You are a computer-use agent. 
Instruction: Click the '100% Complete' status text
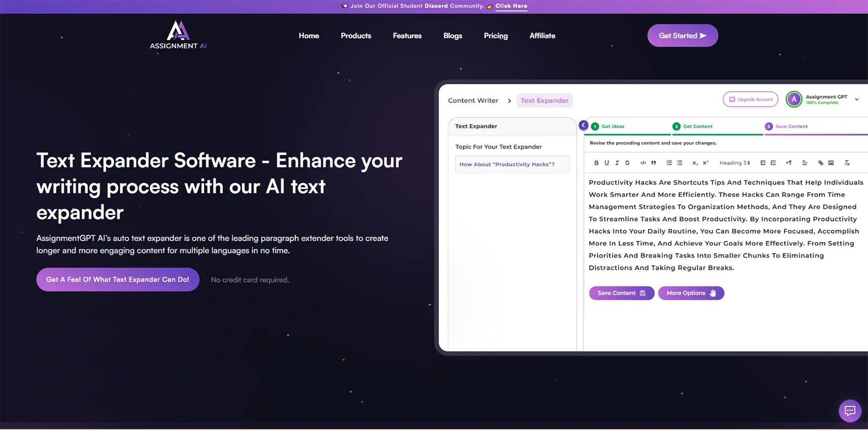(x=822, y=103)
